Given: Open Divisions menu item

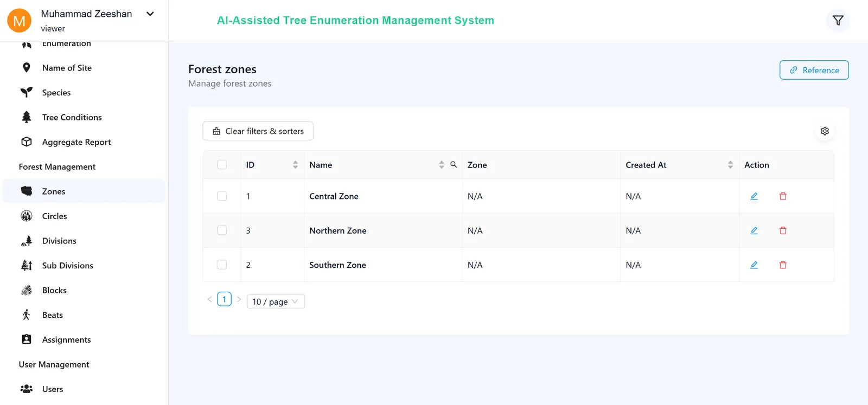Looking at the screenshot, I should [84, 241].
